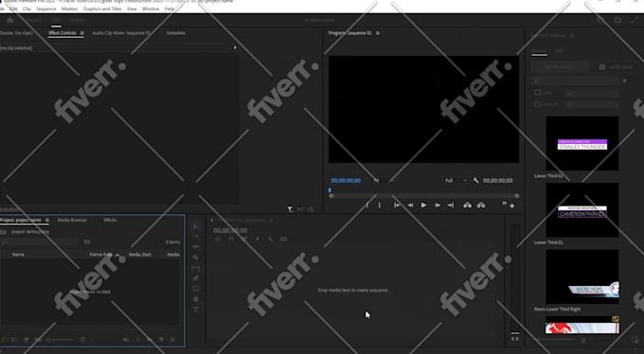
Task: Open the Markers menu
Action: [x=69, y=9]
